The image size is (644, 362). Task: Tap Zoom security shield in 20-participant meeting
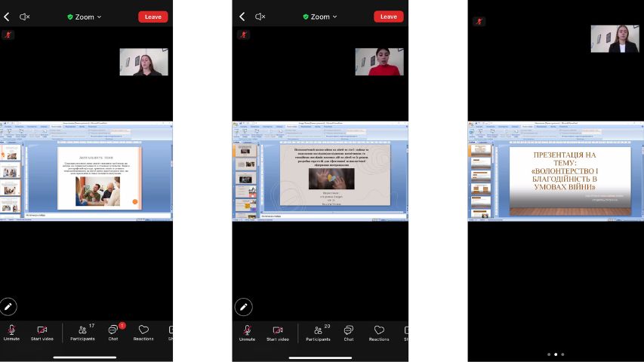306,17
